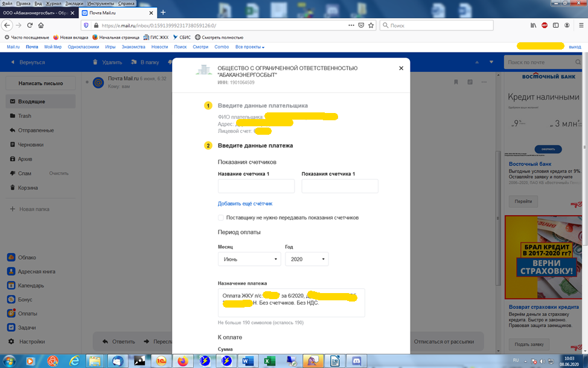The image size is (588, 368).
Task: Save to Pocket icon in address bar
Action: [361, 25]
